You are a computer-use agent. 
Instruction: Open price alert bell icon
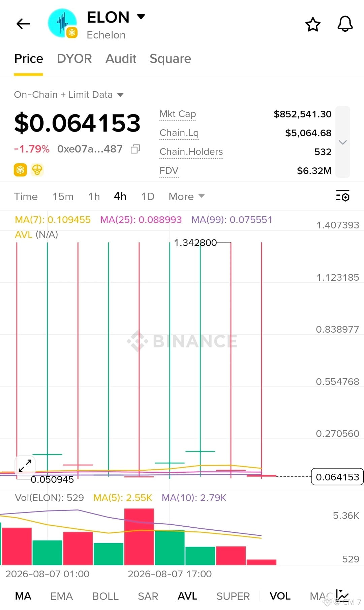(x=345, y=24)
